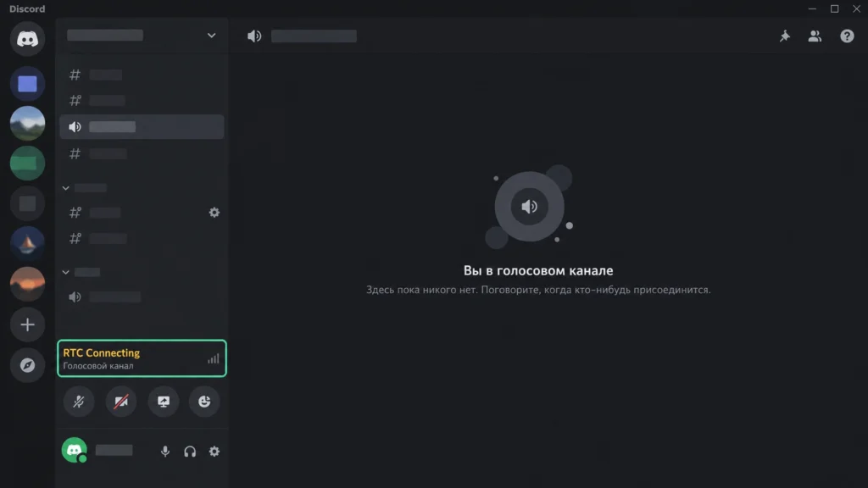
Task: Start screen share button
Action: [x=164, y=401]
